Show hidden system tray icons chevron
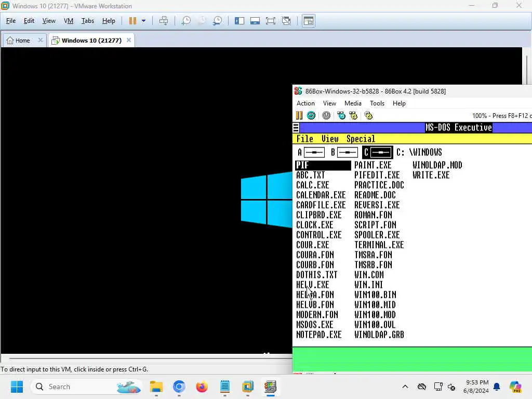 click(x=405, y=387)
